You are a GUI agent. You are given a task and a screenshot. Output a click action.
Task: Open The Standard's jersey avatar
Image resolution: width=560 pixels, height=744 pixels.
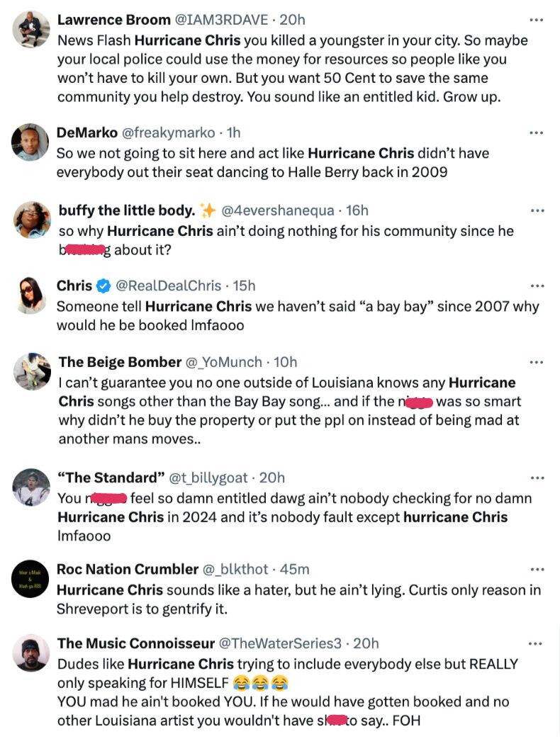coord(31,487)
